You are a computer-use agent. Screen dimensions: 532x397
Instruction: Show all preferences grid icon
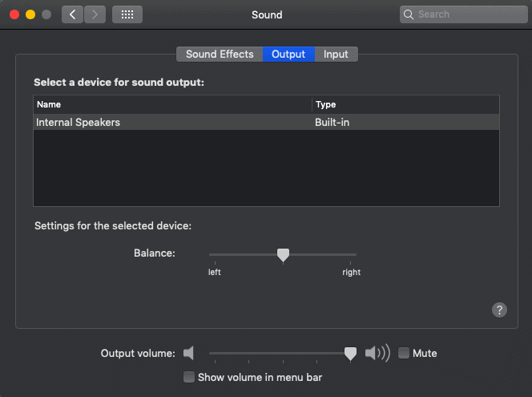click(127, 14)
